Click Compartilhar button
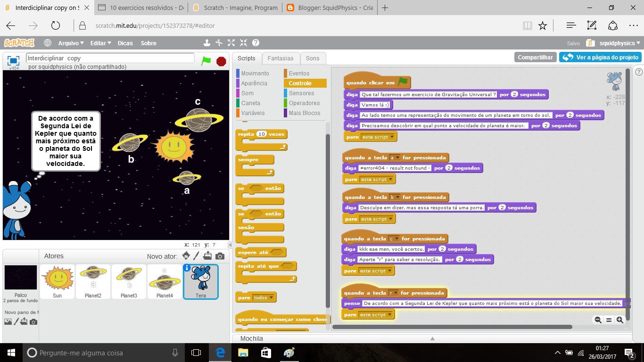Viewport: 644px width, 362px height. pyautogui.click(x=535, y=57)
